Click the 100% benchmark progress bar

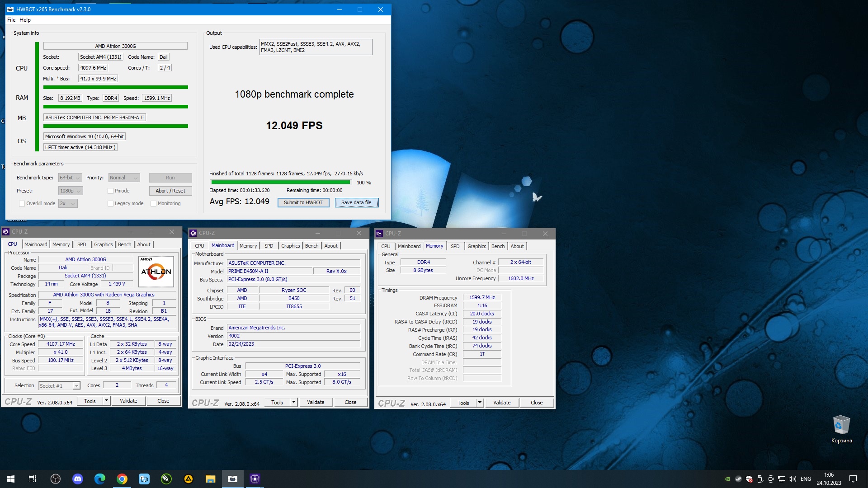(281, 183)
